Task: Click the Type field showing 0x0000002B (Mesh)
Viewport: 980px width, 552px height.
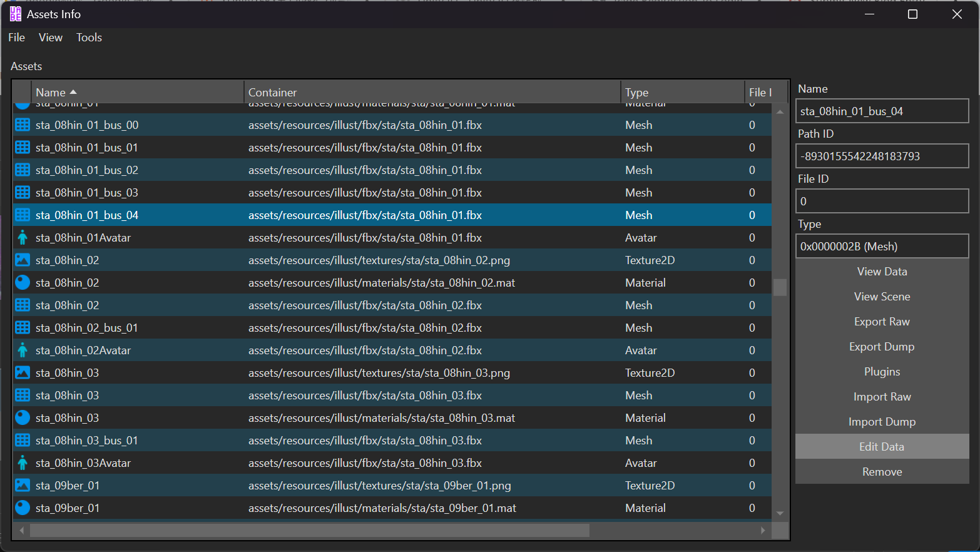Action: 882,246
